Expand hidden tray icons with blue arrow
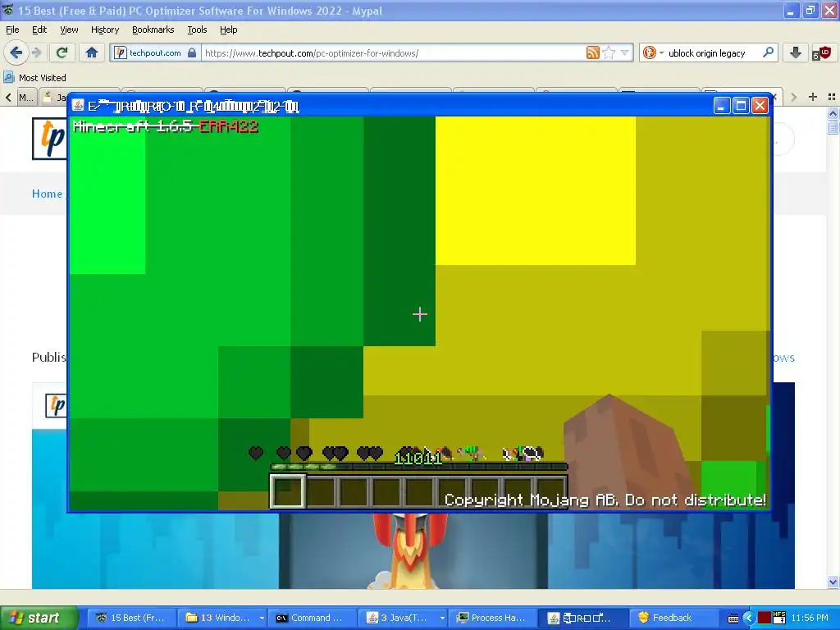 [748, 619]
